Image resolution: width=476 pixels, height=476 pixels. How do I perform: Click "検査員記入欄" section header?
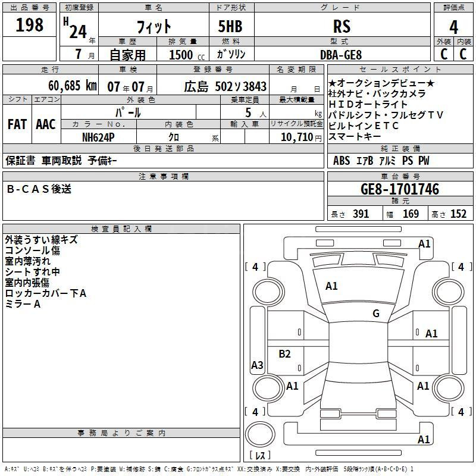pyautogui.click(x=121, y=229)
